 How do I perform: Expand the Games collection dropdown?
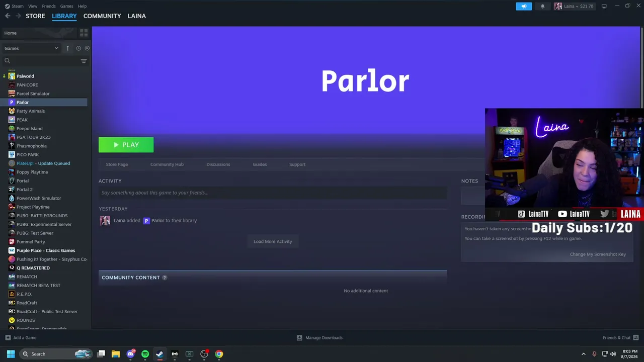[31, 48]
